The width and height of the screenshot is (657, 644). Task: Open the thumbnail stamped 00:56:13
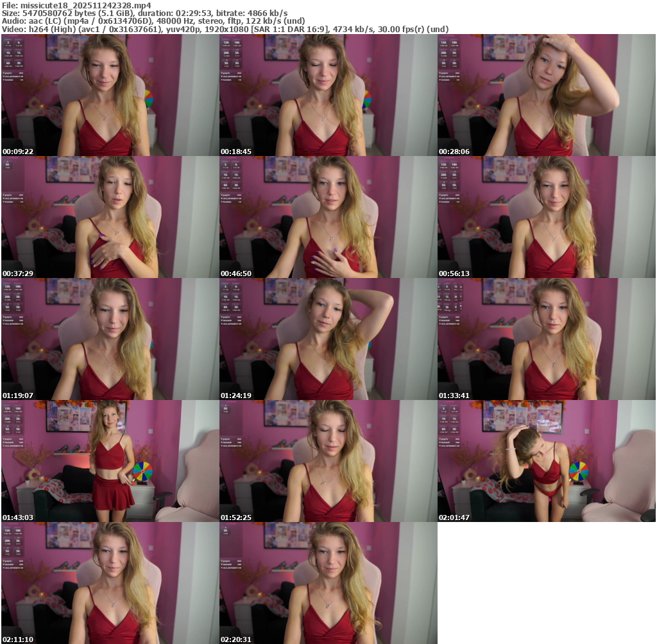pyautogui.click(x=547, y=217)
